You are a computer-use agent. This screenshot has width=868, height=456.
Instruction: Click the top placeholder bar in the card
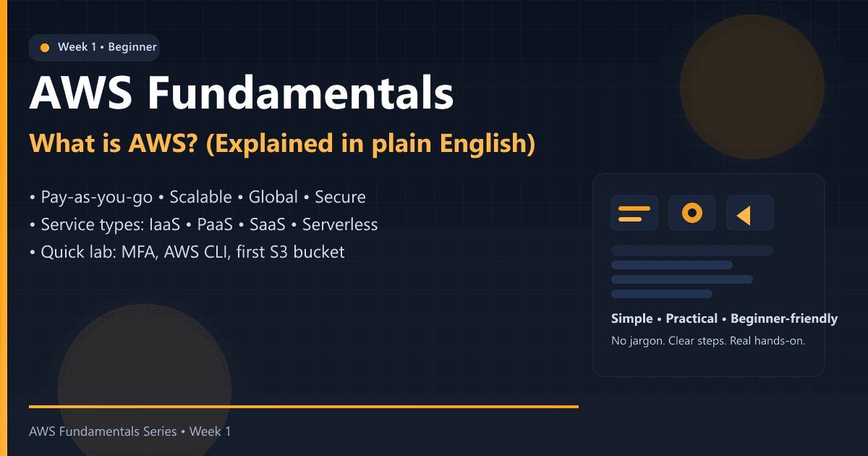tap(692, 250)
